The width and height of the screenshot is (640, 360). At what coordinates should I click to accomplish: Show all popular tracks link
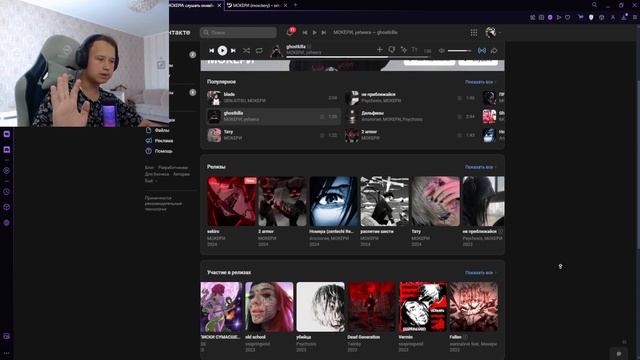tap(480, 82)
